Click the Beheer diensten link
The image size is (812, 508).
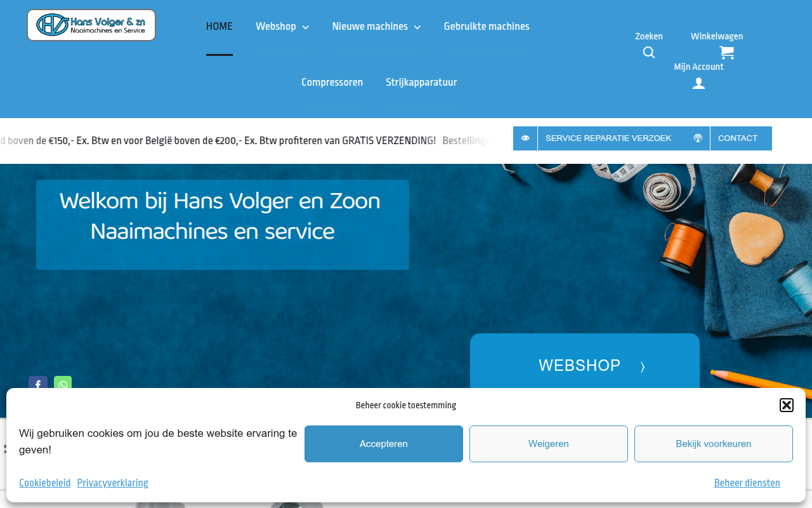point(747,483)
